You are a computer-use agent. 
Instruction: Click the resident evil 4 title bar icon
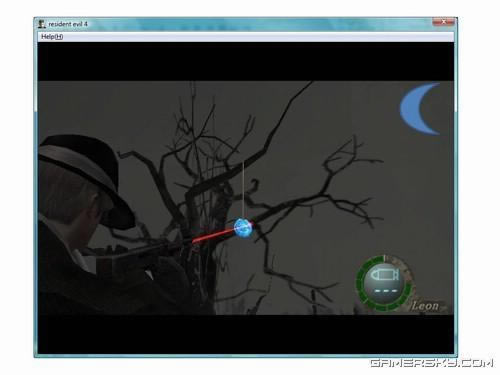(42, 24)
